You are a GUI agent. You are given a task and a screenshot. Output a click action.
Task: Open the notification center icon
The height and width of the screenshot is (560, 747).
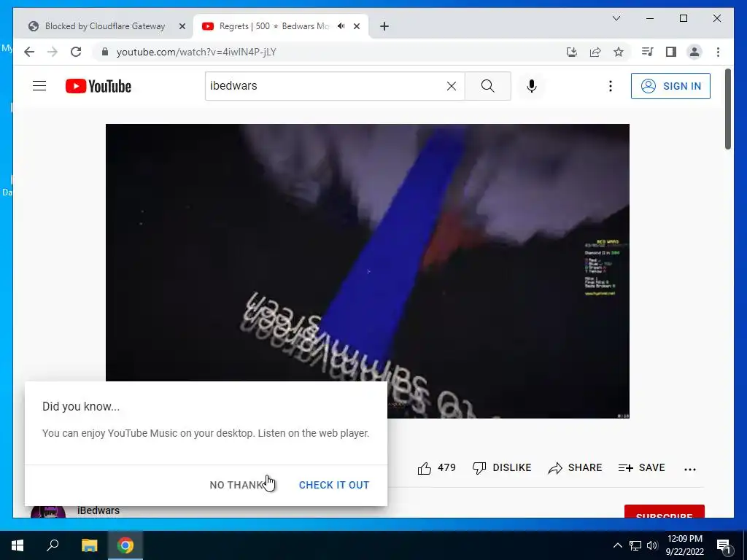[x=724, y=545]
